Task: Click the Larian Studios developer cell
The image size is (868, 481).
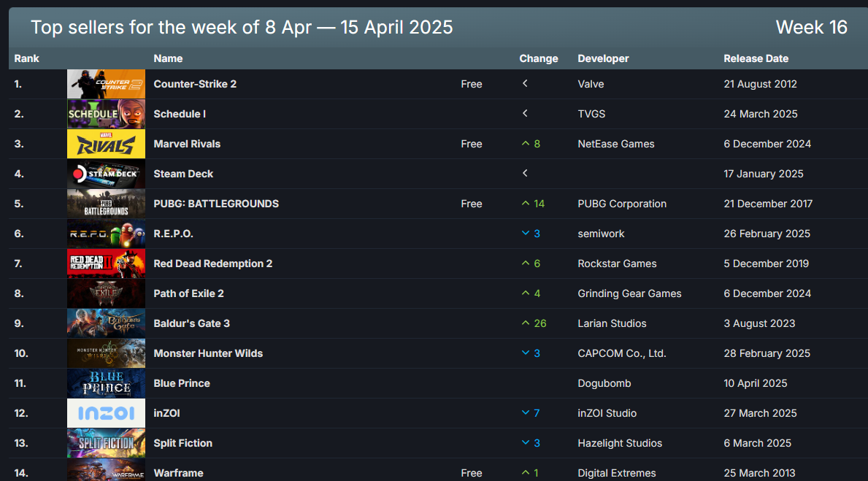Action: point(612,323)
